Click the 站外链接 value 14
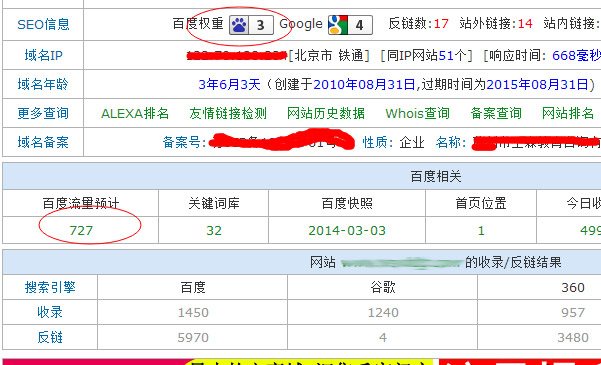Screen dimensions: 601x365 (525, 24)
